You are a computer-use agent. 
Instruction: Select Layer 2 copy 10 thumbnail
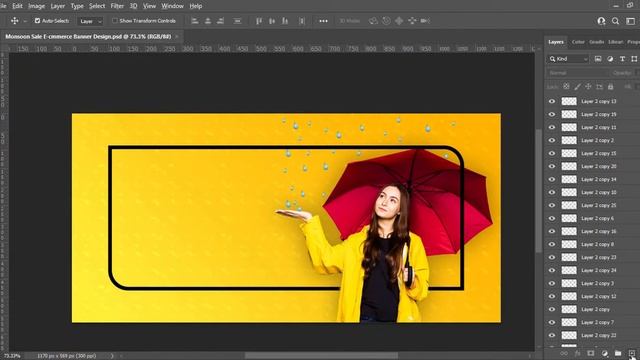(569, 192)
